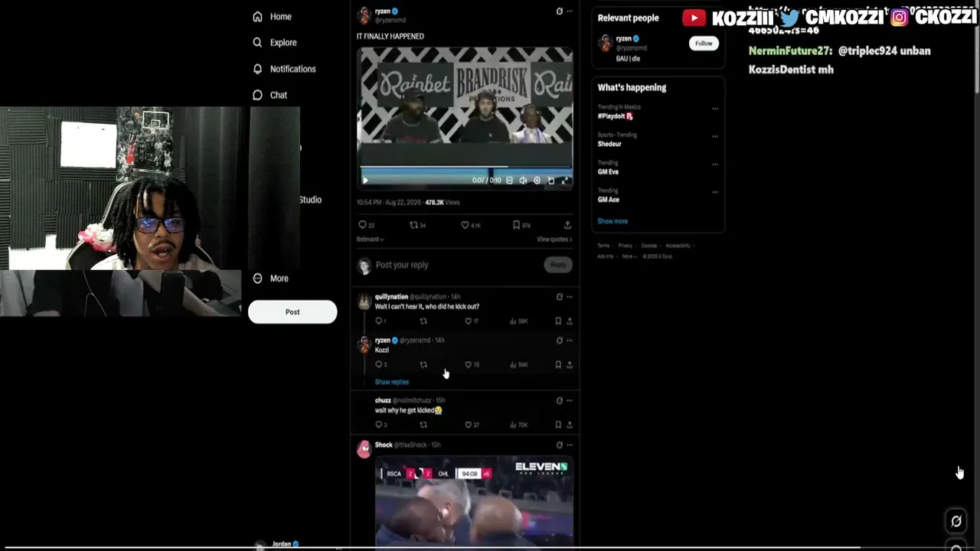Viewport: 980px width, 551px height.
Task: Share quillynation's comment
Action: click(569, 321)
